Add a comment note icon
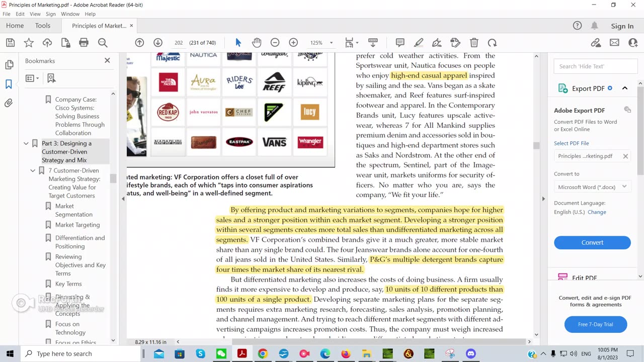The height and width of the screenshot is (362, 644). pyautogui.click(x=400, y=43)
